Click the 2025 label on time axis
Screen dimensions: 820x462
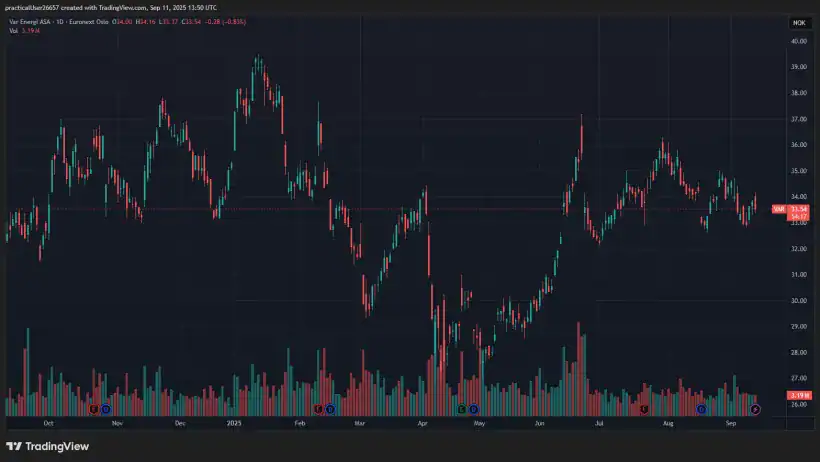[235, 423]
